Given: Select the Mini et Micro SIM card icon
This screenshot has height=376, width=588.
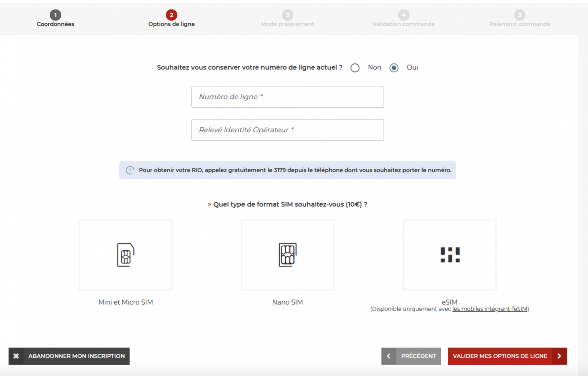Looking at the screenshot, I should click(x=126, y=255).
